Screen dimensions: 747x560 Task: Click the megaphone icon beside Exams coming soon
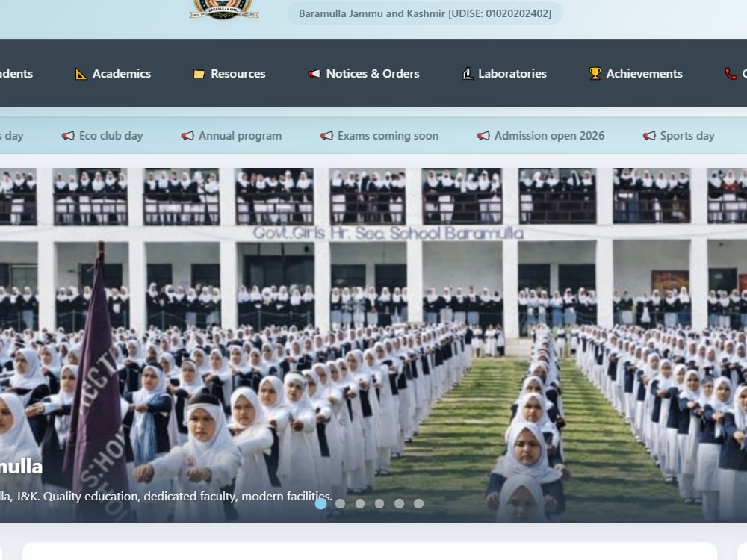327,136
